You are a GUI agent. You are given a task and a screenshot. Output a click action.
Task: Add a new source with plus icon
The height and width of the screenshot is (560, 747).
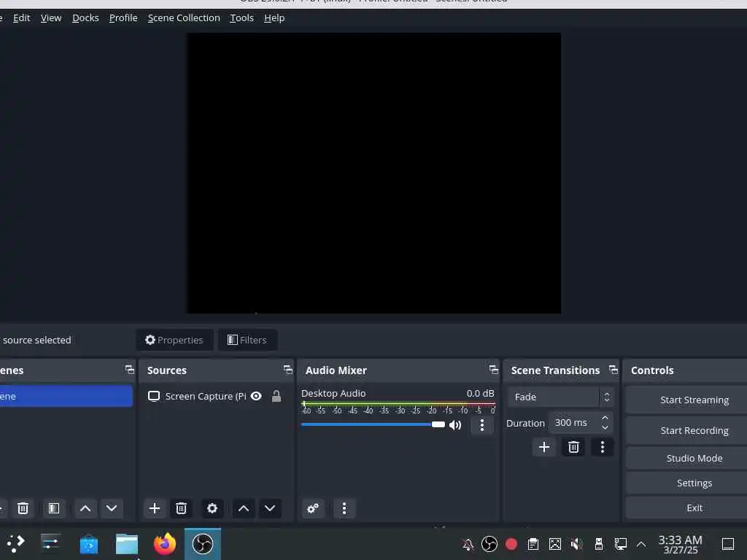[155, 508]
